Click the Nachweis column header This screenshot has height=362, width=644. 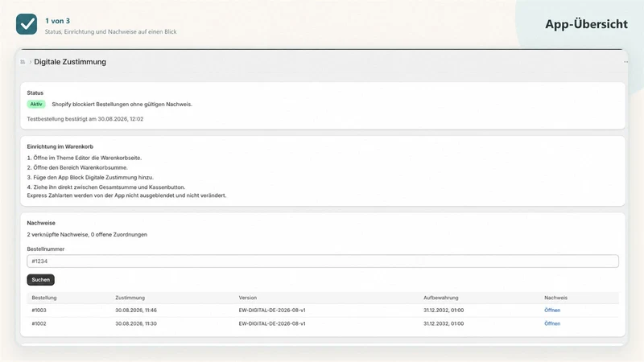[555, 298]
